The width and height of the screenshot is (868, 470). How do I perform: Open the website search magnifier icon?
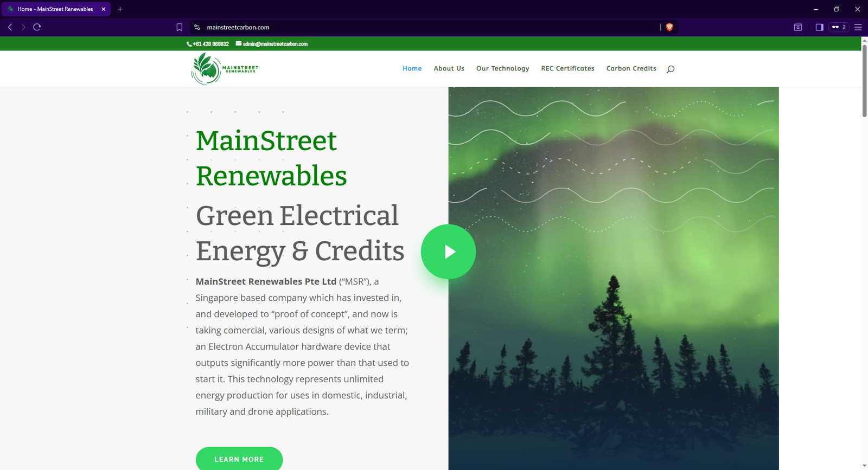pos(671,69)
